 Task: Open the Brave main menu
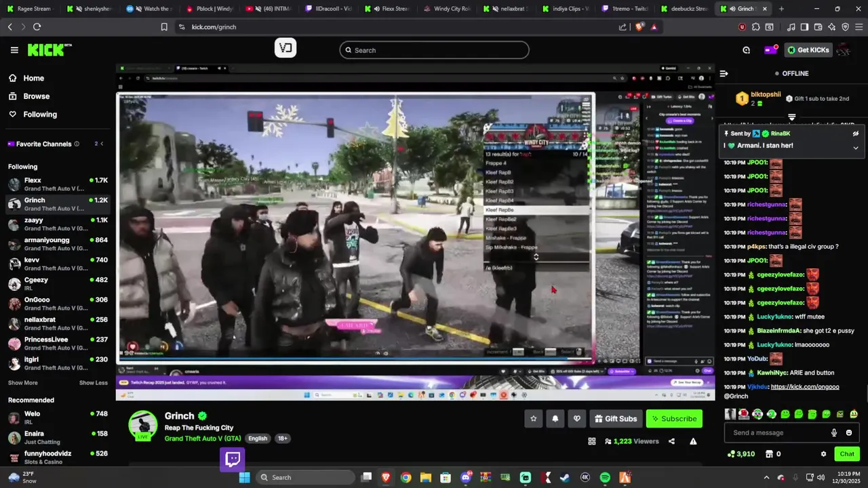click(x=859, y=27)
